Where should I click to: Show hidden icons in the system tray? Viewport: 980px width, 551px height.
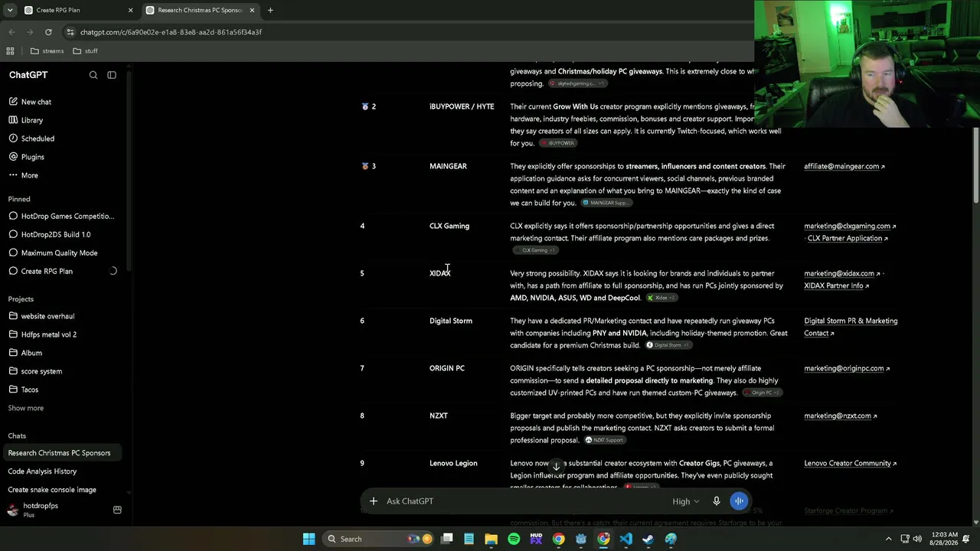(x=888, y=539)
